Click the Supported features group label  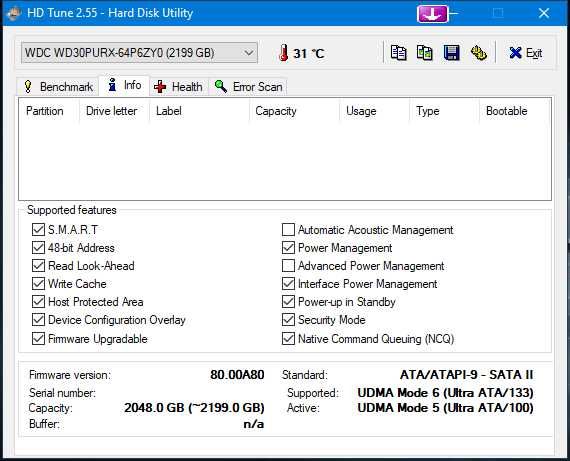click(72, 210)
